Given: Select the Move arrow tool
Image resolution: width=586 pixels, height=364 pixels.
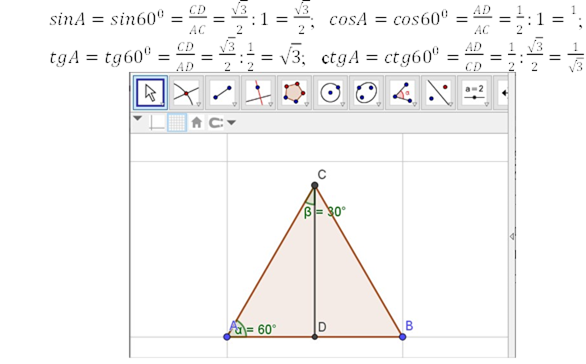Looking at the screenshot, I should pyautogui.click(x=150, y=93).
